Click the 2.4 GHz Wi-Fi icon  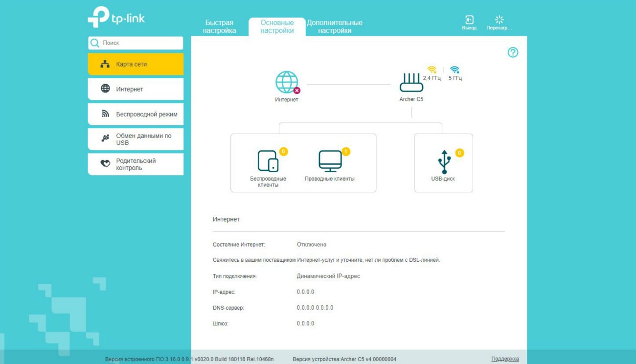432,70
